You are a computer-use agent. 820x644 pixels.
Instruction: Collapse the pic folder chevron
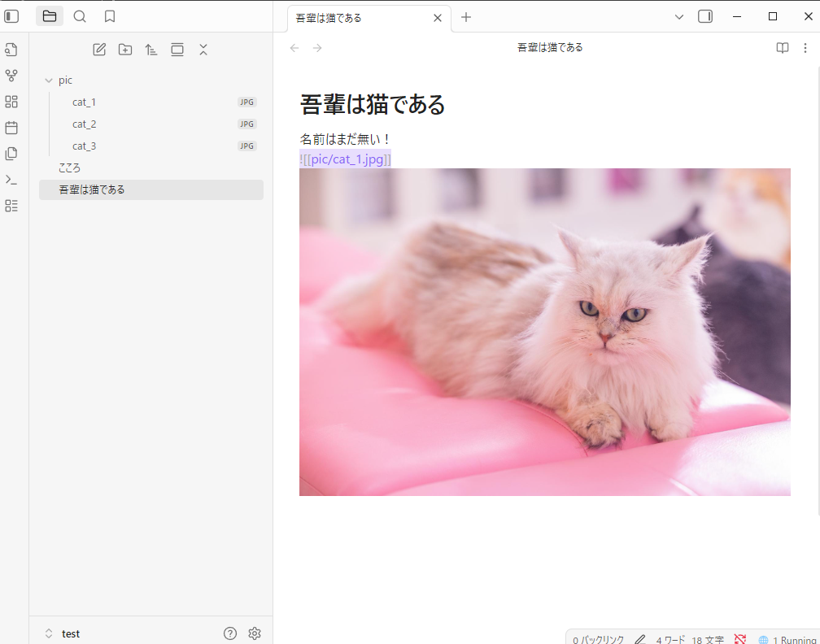coord(49,80)
